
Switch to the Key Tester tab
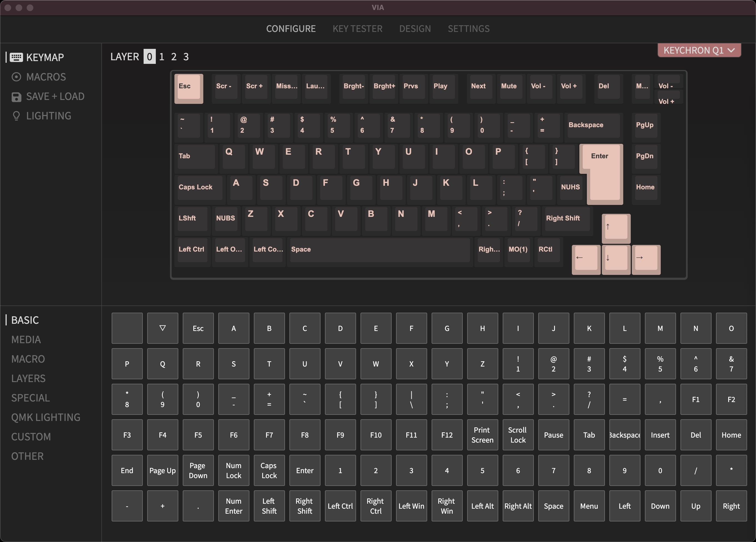click(x=357, y=29)
